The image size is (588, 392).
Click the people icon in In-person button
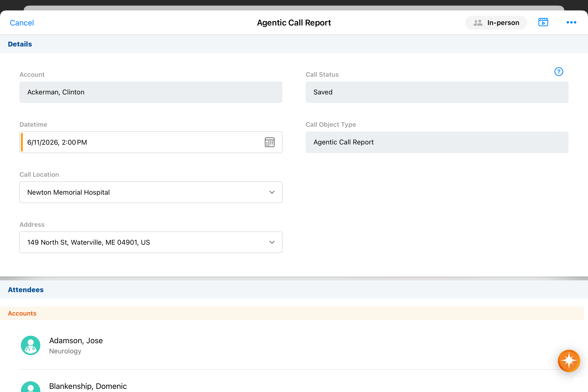[x=478, y=23]
